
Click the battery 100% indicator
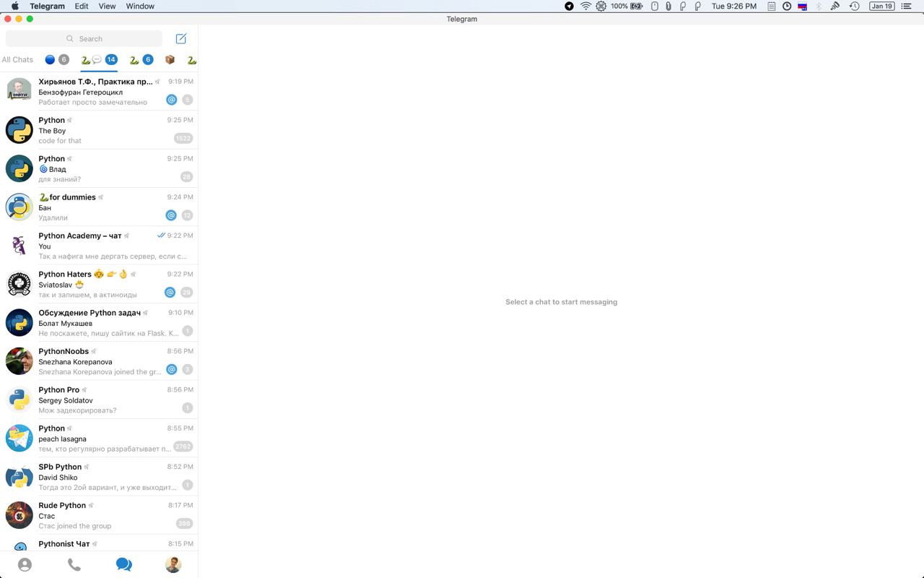[x=627, y=6]
